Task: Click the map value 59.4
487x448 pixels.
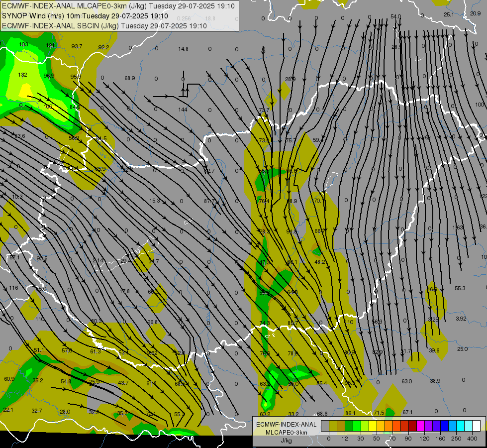Action: (318, 140)
